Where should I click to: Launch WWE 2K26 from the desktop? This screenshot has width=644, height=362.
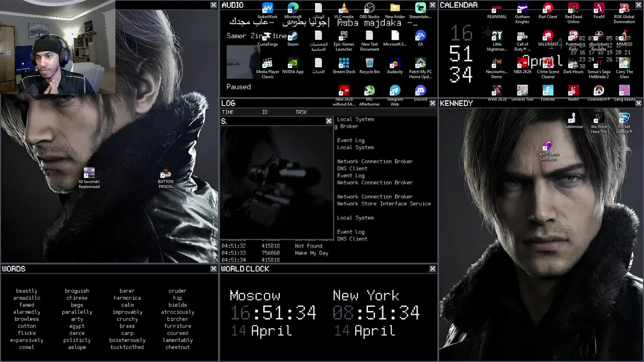tap(497, 93)
